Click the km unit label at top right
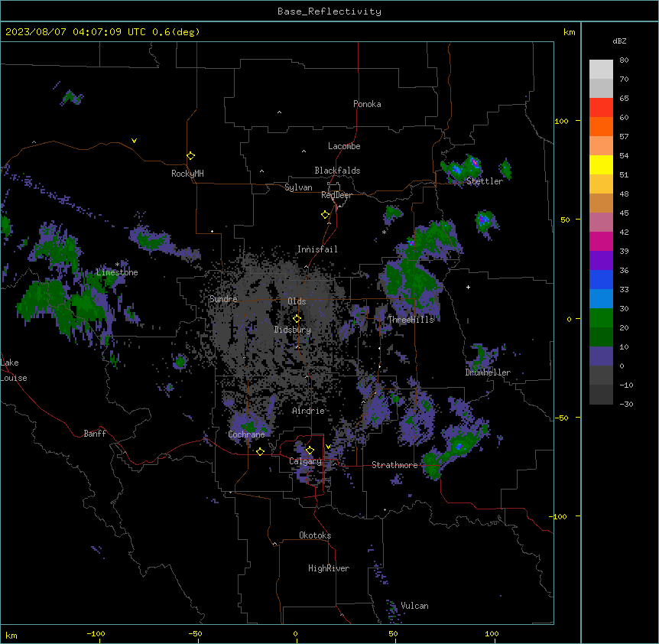The width and height of the screenshot is (659, 644). [x=569, y=32]
